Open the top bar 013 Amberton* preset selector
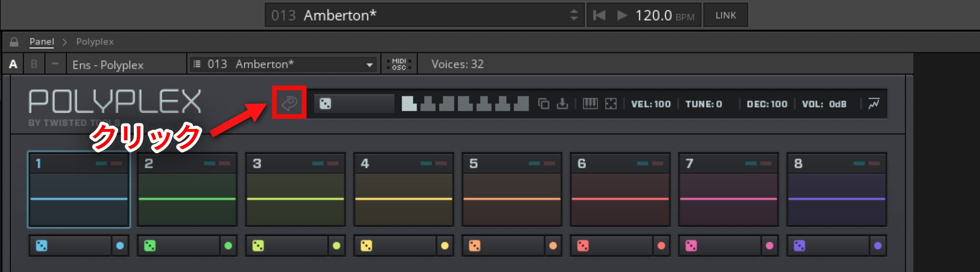Viewport: 980px width, 272px height. pos(425,15)
